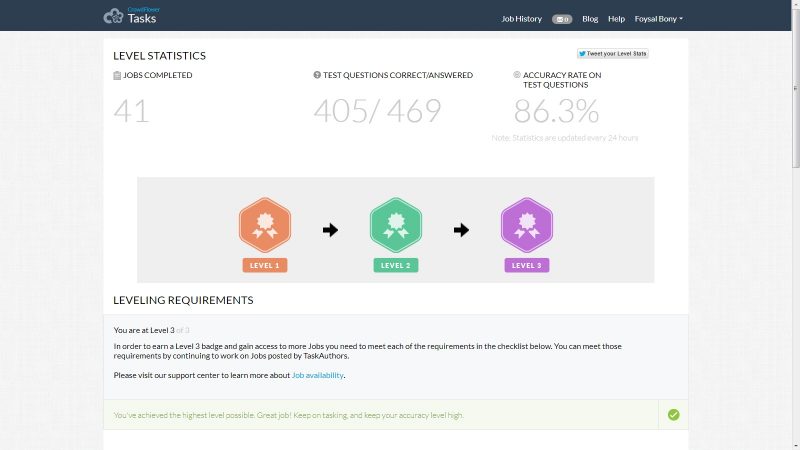Click the Jobs Completed clipboard icon

117,76
